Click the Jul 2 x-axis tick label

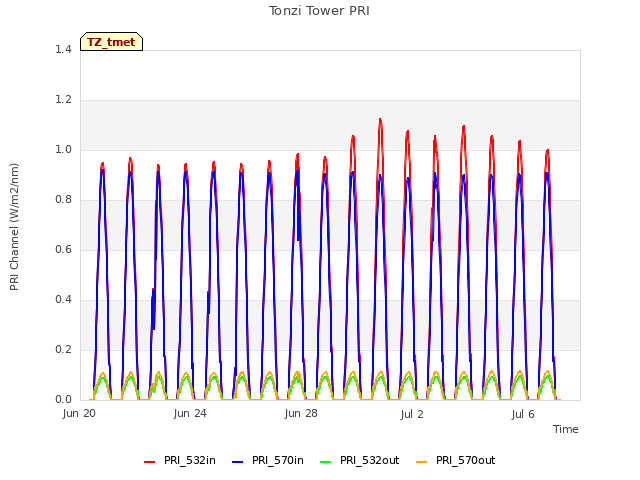412,414
